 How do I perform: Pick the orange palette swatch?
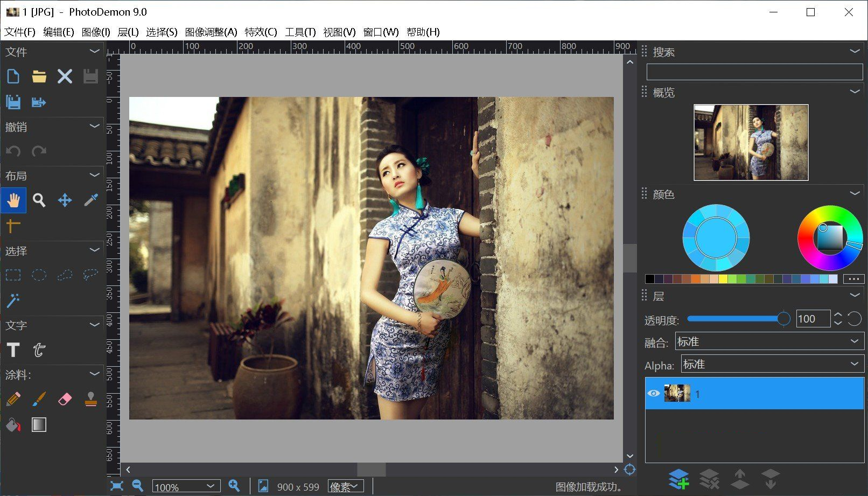pos(696,279)
